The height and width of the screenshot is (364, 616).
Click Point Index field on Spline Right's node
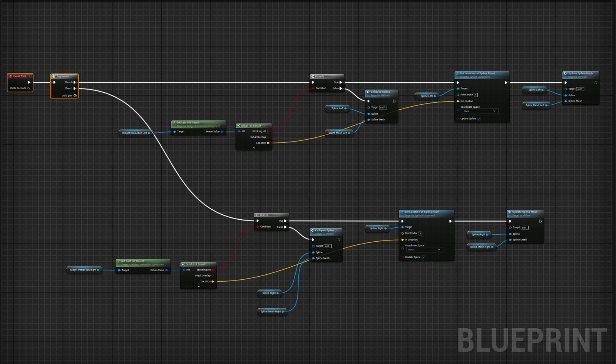(x=420, y=233)
